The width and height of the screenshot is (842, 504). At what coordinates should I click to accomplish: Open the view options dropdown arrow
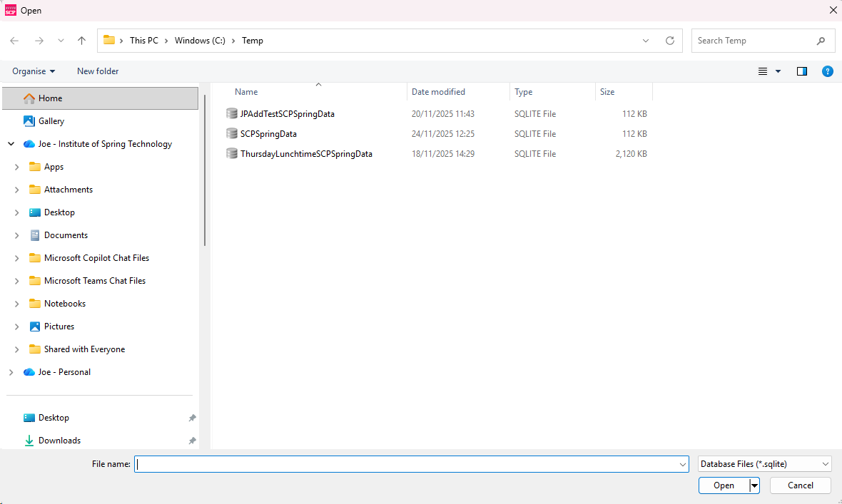(778, 71)
